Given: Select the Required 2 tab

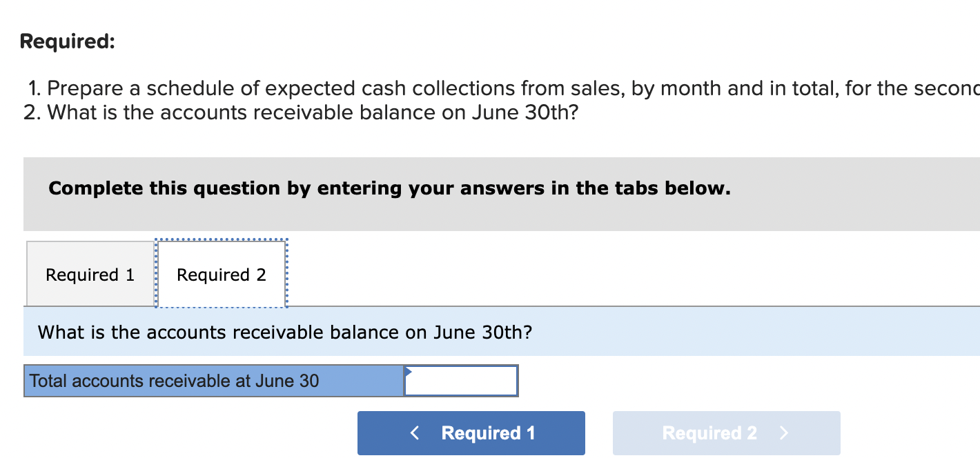Looking at the screenshot, I should pyautogui.click(x=221, y=274).
